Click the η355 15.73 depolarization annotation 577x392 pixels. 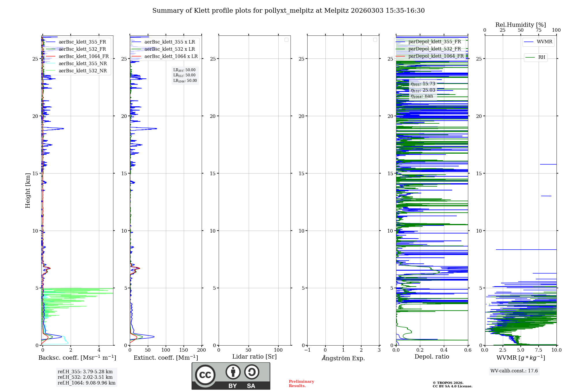[423, 84]
